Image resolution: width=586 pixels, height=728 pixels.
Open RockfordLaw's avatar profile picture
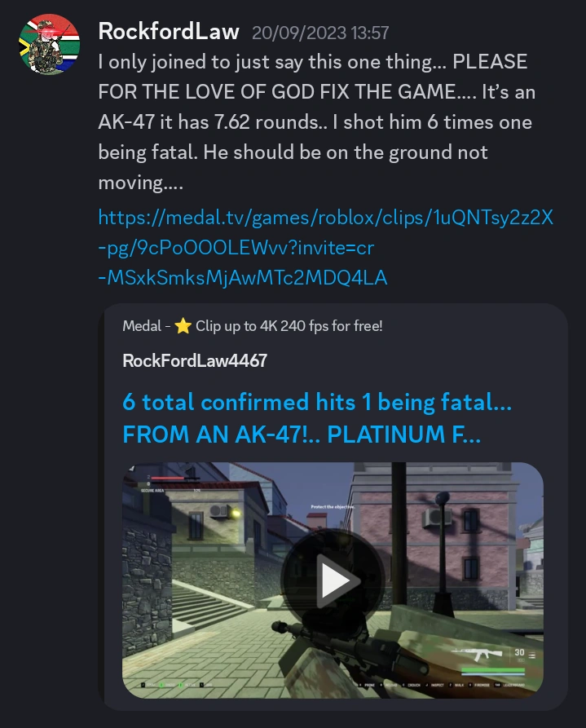pos(49,45)
